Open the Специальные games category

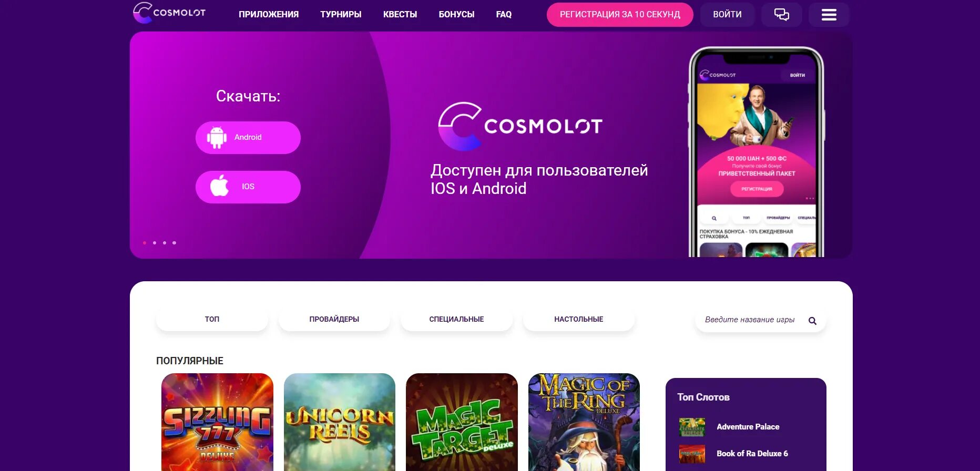click(x=456, y=319)
